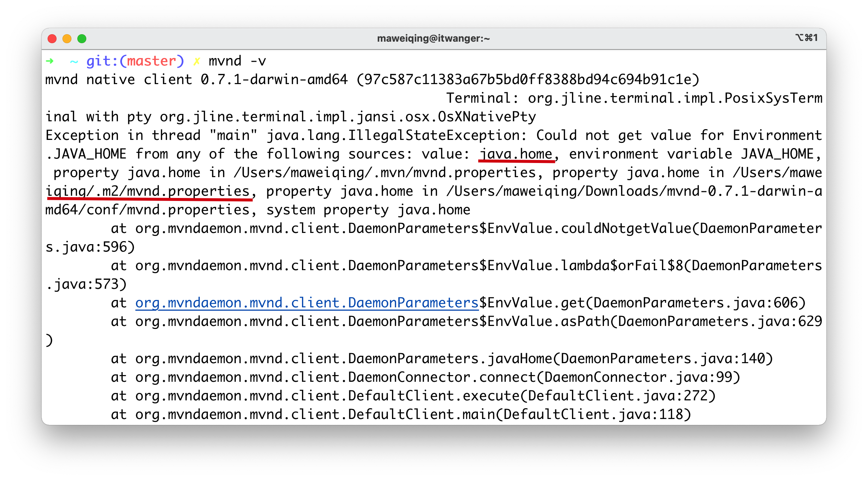This screenshot has height=480, width=868.
Task: Click the red close window button
Action: [x=52, y=39]
